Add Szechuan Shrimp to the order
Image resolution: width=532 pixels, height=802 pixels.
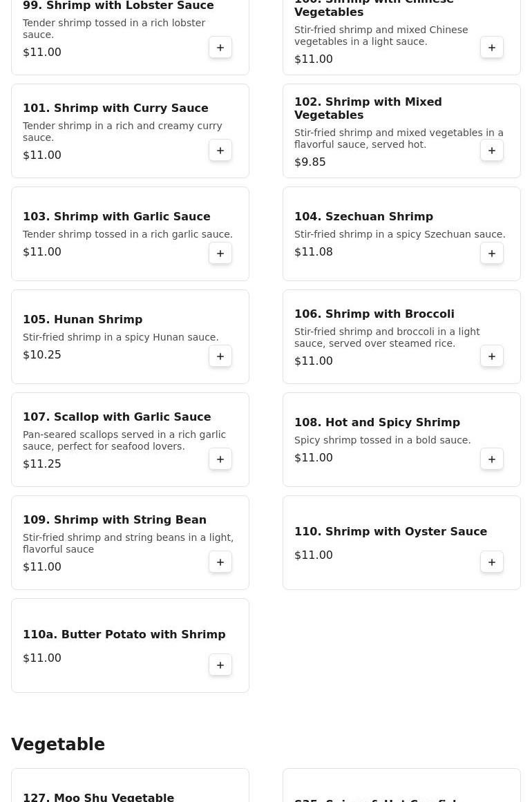492,254
